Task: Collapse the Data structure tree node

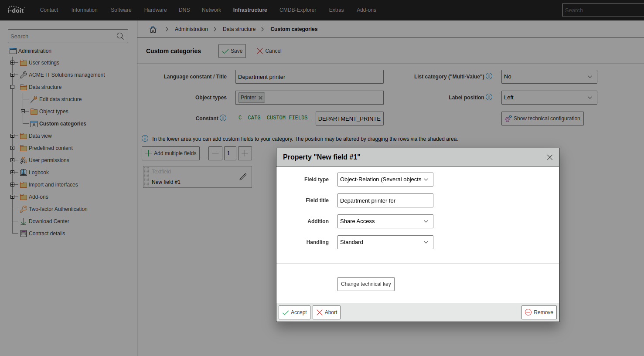Action: pyautogui.click(x=13, y=87)
